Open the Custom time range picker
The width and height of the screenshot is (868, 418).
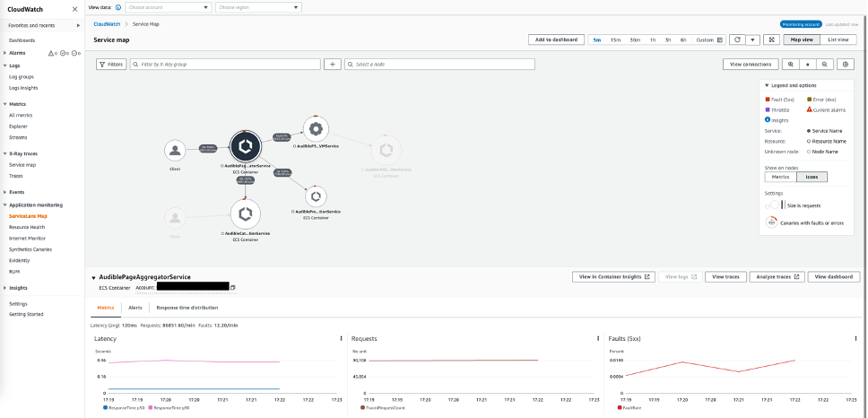(x=709, y=39)
